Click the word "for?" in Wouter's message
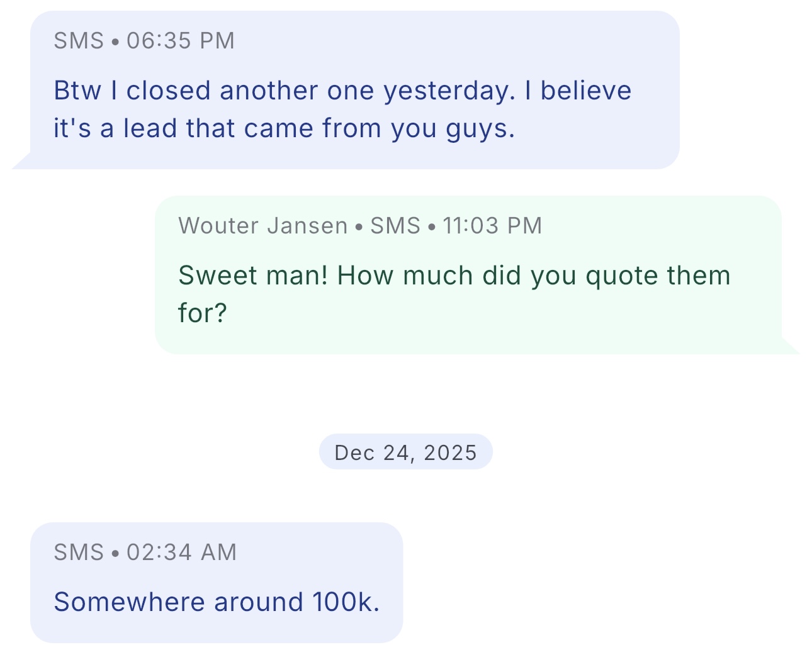Viewport: 812px width, 645px height. tap(202, 313)
